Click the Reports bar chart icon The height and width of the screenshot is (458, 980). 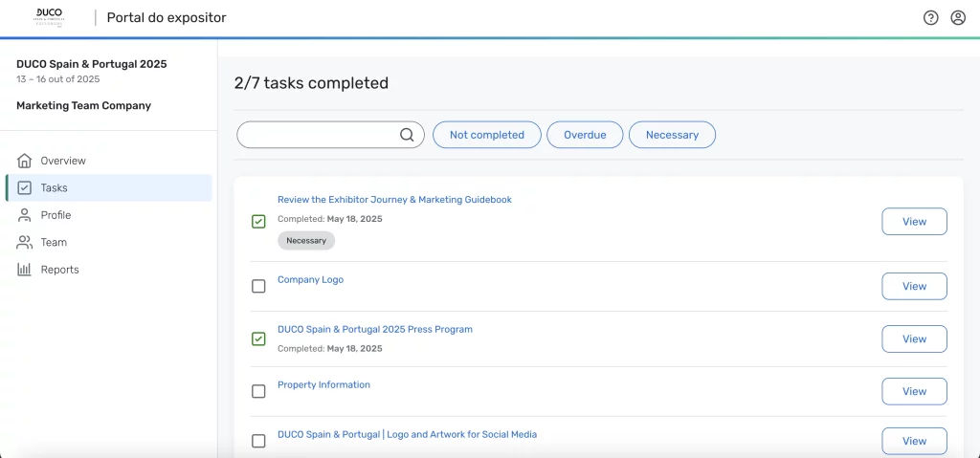(x=25, y=270)
